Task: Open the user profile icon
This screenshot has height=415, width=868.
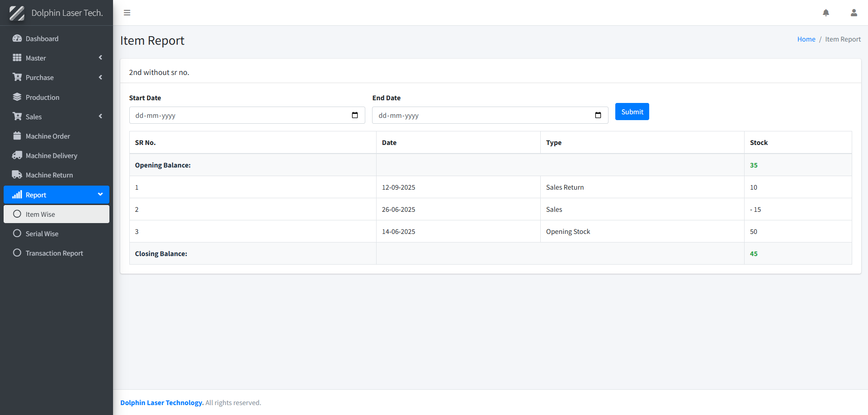Action: click(x=854, y=13)
